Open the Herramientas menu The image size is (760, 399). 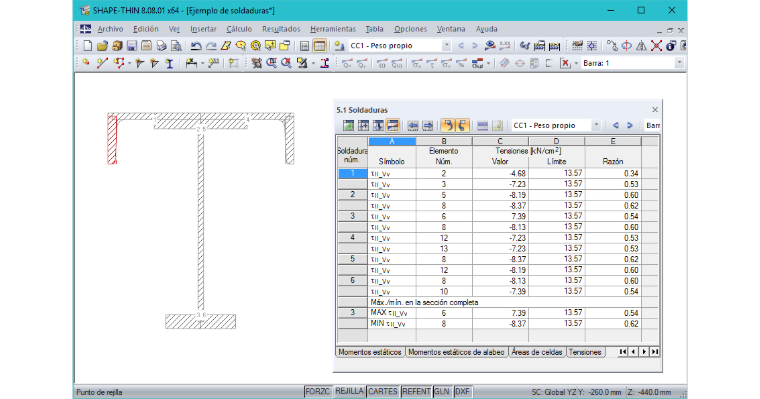[333, 29]
